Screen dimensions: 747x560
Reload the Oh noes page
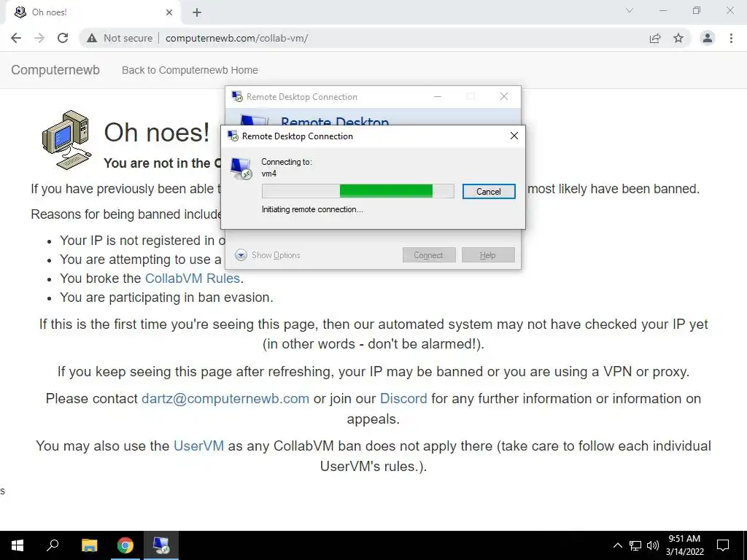coord(63,38)
